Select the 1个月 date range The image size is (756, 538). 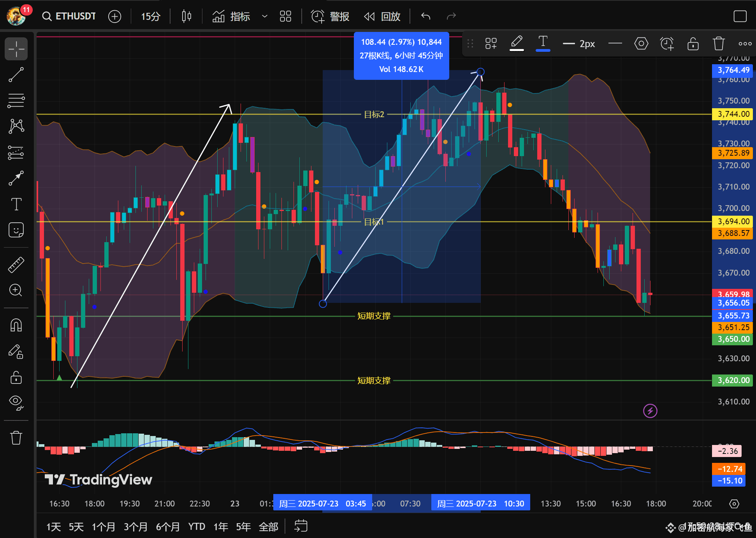[104, 527]
